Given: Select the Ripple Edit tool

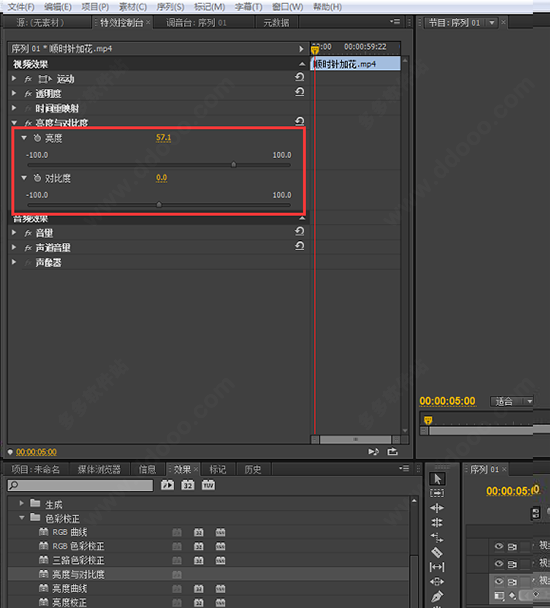Looking at the screenshot, I should coord(437,508).
